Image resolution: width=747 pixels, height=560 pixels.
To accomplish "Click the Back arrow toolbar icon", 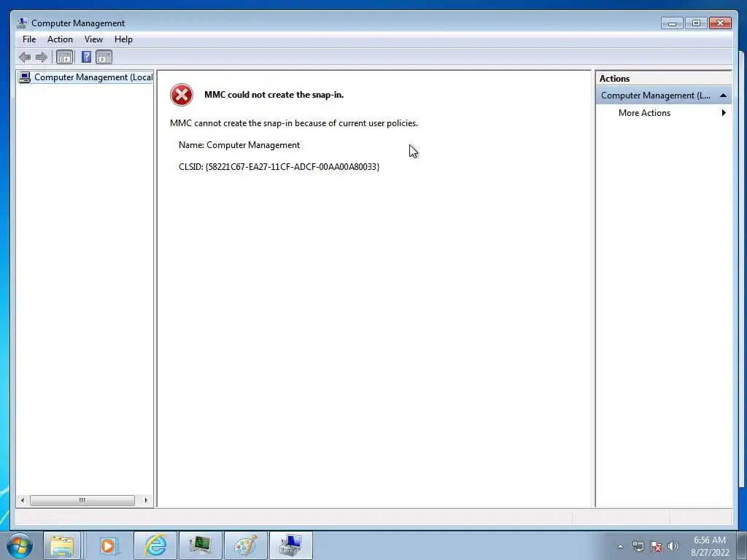I will (x=25, y=57).
